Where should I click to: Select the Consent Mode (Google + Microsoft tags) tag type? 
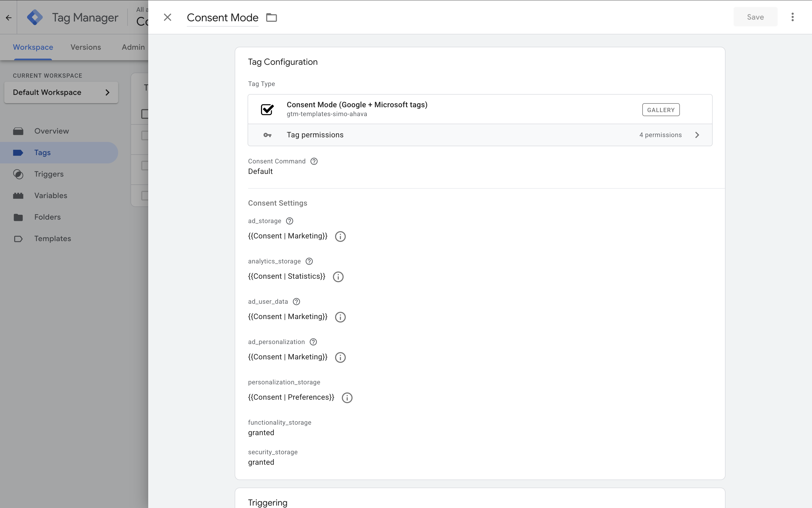(x=480, y=109)
